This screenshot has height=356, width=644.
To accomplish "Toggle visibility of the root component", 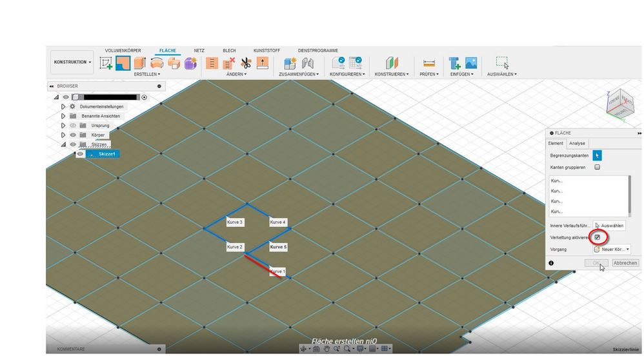I will point(66,97).
